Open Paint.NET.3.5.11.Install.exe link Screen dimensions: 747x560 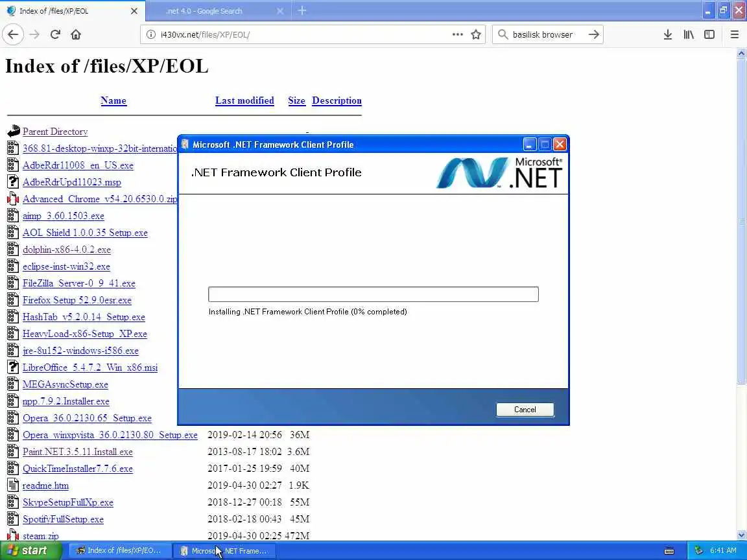click(x=78, y=451)
